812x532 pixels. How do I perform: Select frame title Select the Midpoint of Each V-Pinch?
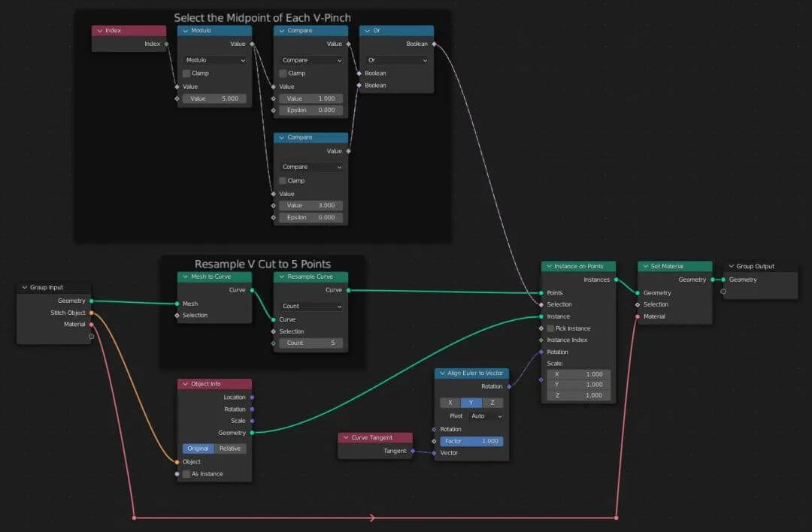(x=262, y=17)
